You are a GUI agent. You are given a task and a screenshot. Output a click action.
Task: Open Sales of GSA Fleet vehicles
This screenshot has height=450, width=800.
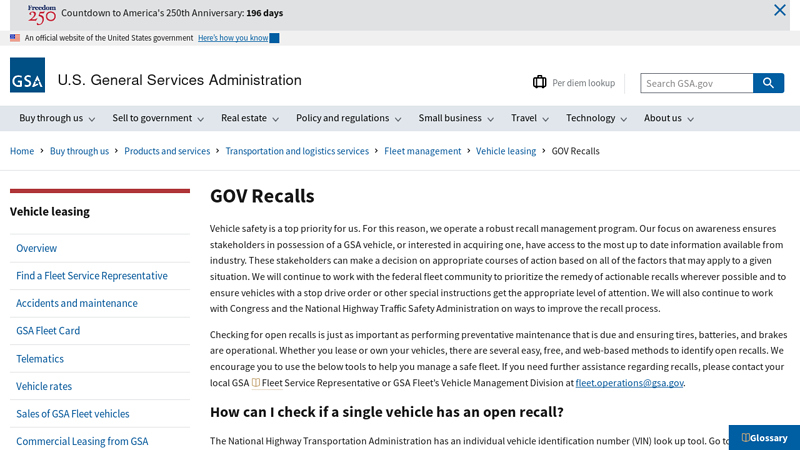(72, 414)
